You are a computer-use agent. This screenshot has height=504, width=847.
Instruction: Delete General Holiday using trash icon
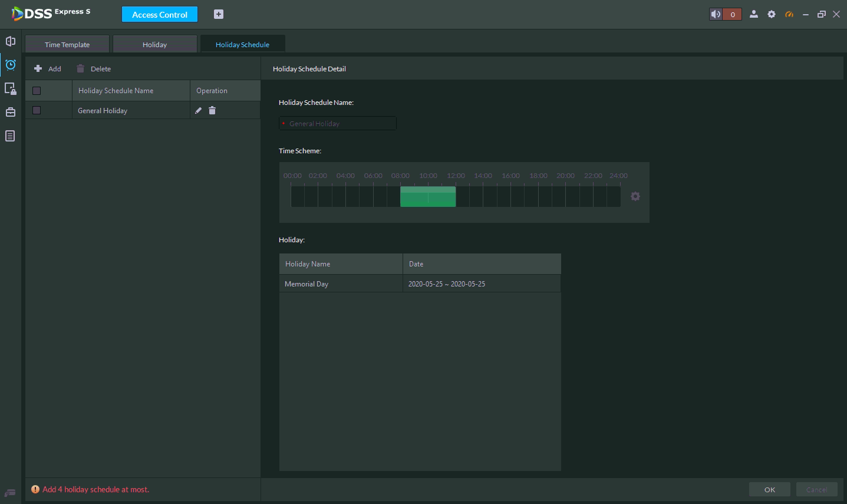pyautogui.click(x=212, y=110)
